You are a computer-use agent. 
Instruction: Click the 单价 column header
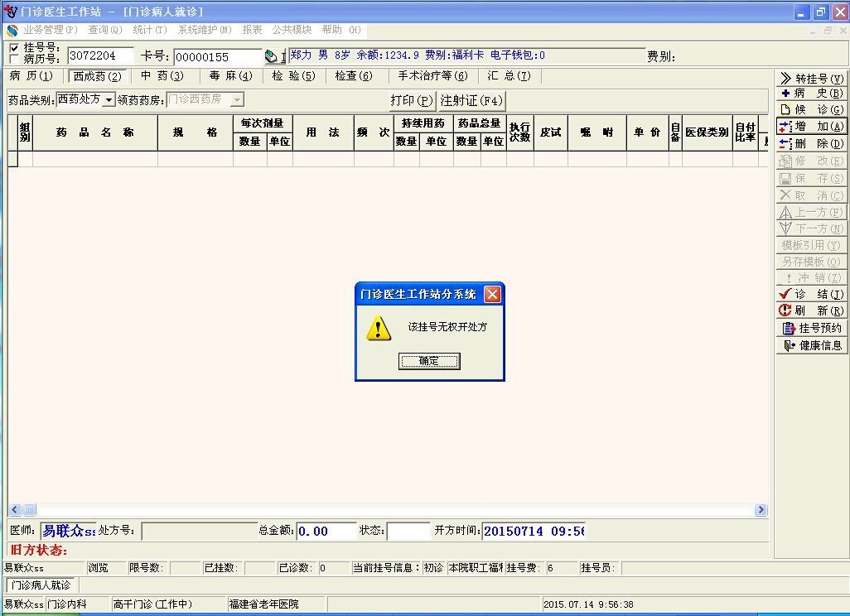click(x=647, y=132)
